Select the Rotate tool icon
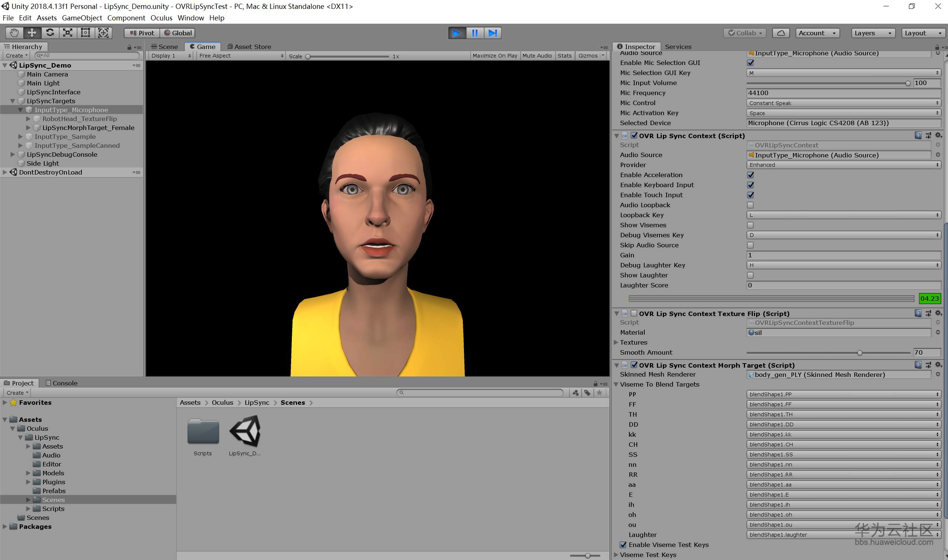 tap(50, 33)
